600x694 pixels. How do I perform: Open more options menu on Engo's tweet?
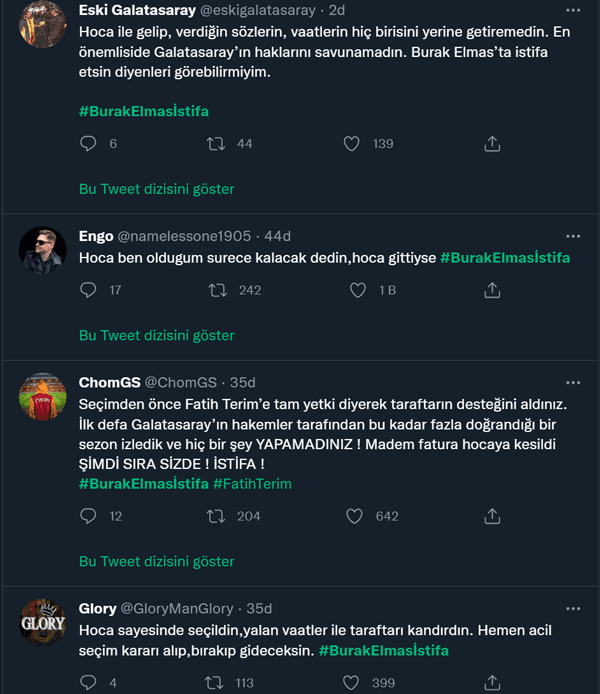coord(573,236)
